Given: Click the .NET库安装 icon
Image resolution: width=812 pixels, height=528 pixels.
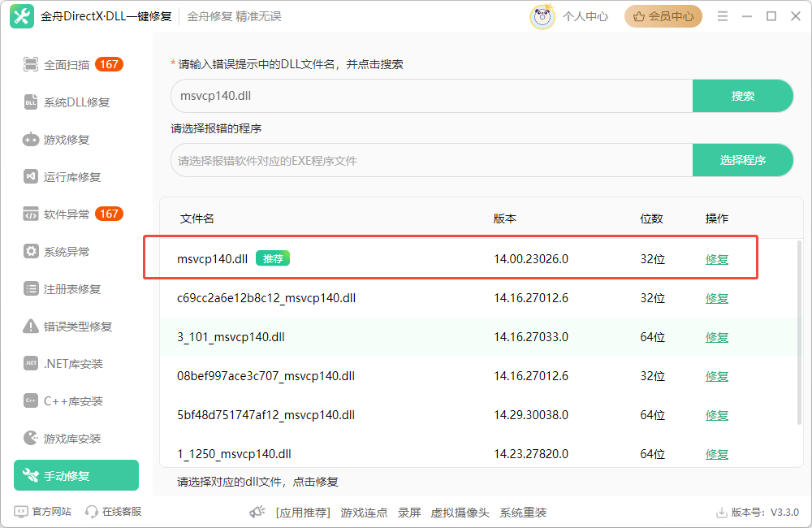Looking at the screenshot, I should click(31, 364).
